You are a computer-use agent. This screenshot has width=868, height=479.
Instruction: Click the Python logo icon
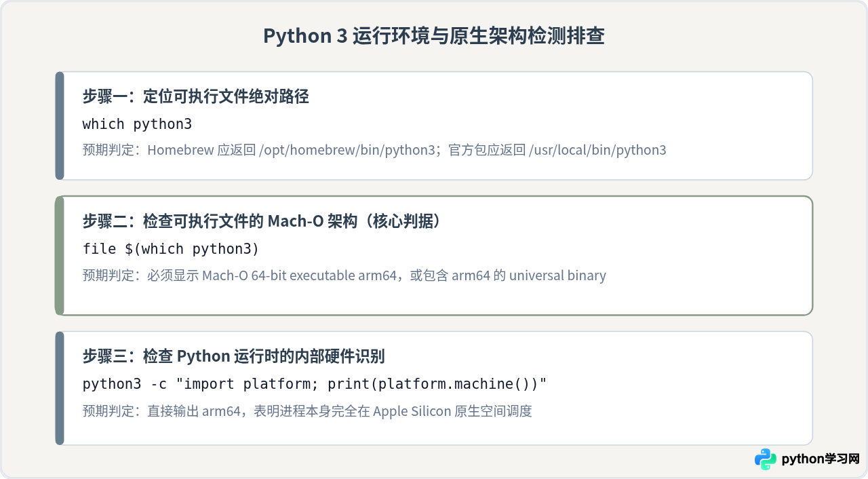(766, 459)
